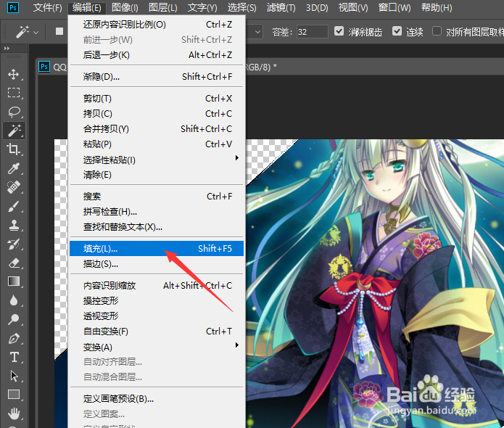The width and height of the screenshot is (504, 428).
Task: Select the Magic Wand tool in toolbox
Action: tap(14, 131)
